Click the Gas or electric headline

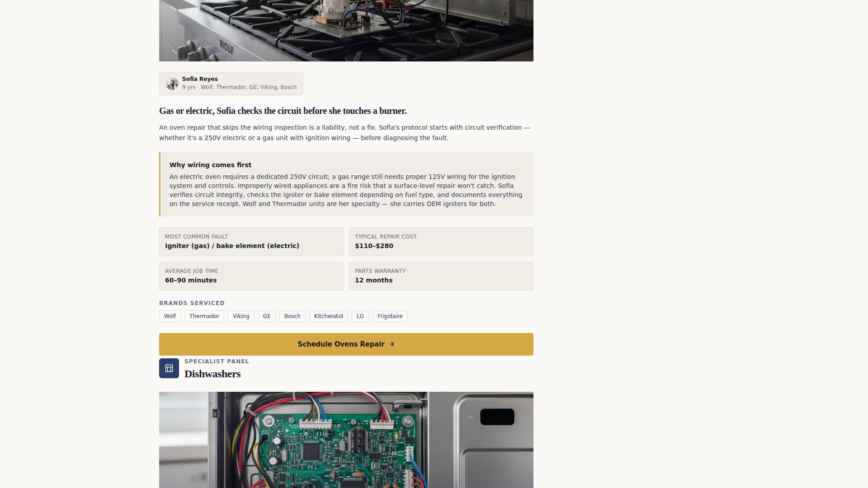point(283,111)
